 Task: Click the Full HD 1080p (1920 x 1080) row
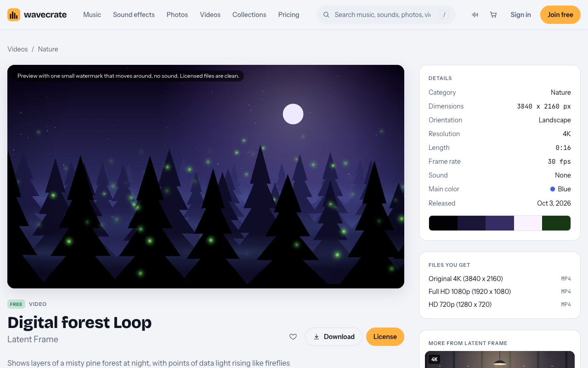click(500, 292)
